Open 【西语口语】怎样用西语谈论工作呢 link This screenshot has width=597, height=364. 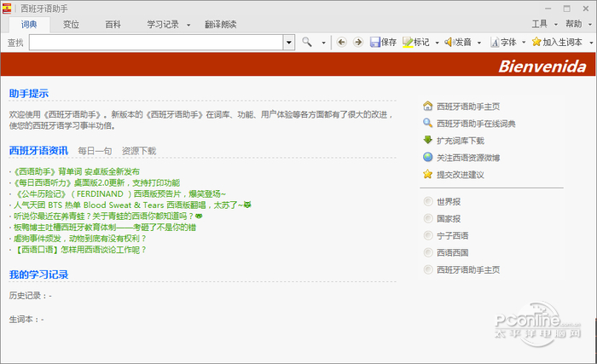click(80, 250)
